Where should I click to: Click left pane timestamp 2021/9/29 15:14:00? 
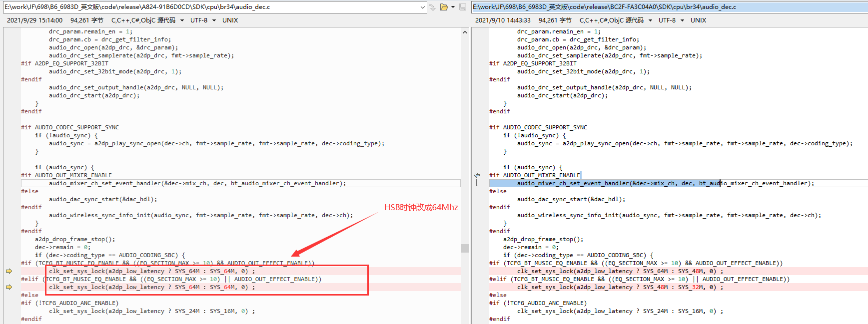pyautogui.click(x=34, y=20)
